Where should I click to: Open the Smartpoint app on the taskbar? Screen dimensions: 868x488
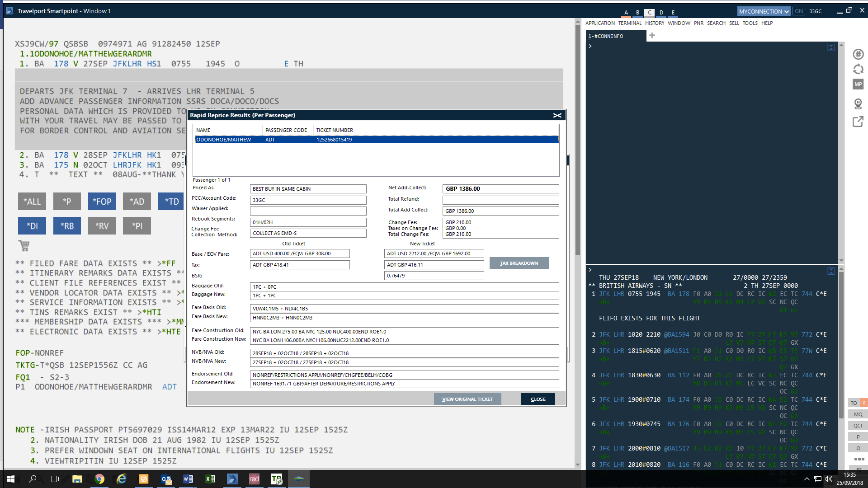pyautogui.click(x=232, y=479)
